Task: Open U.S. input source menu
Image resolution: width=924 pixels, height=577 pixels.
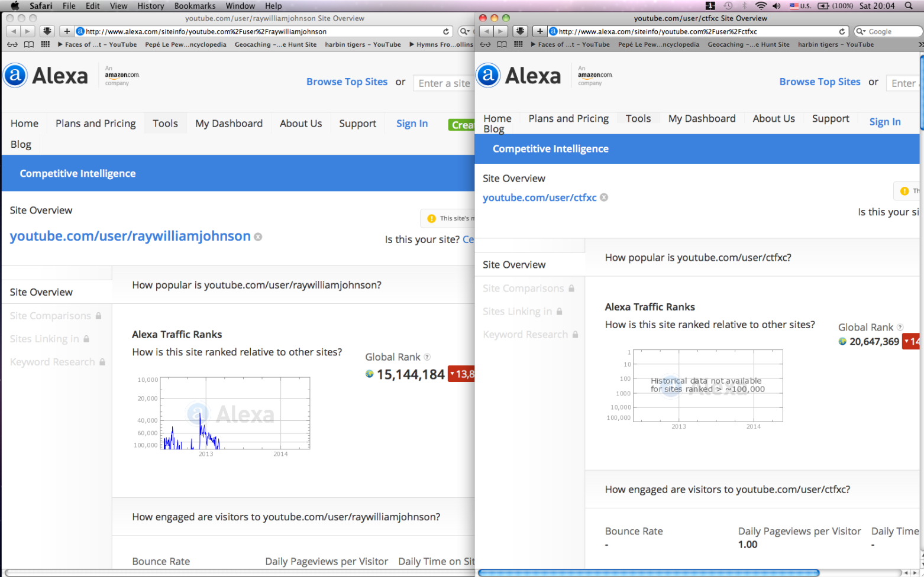Action: click(800, 6)
